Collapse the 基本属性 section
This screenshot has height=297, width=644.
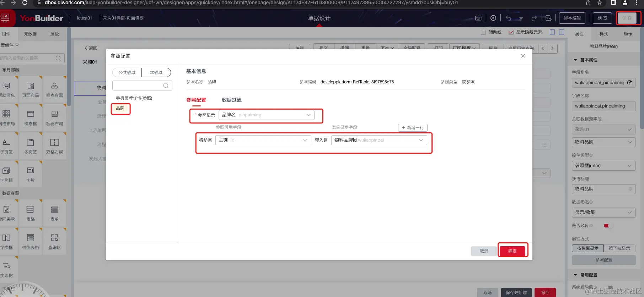(575, 60)
